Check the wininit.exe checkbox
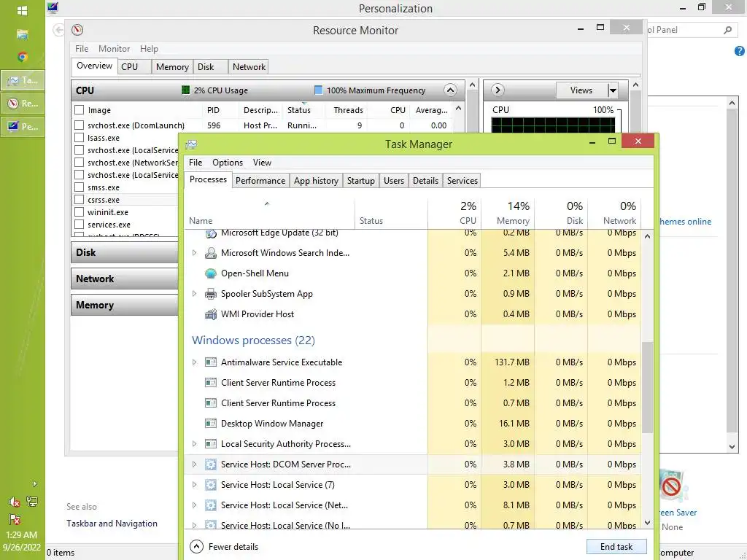Screen dimensions: 747x560 pyautogui.click(x=79, y=212)
